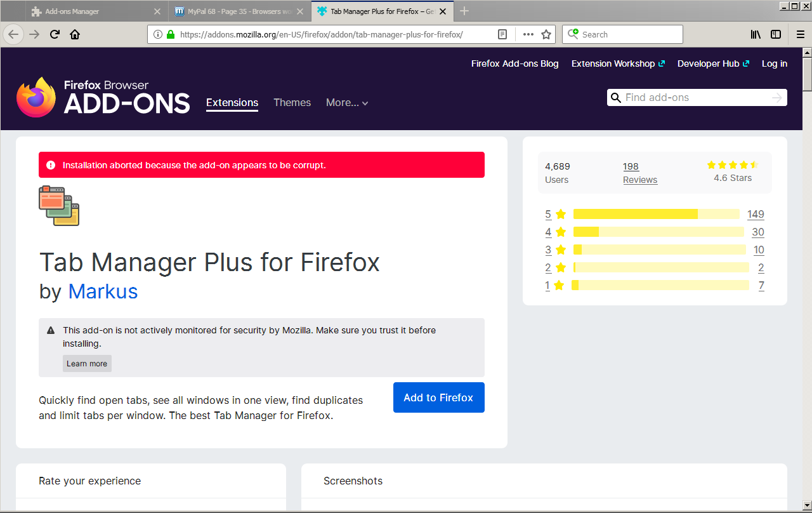This screenshot has height=513, width=812.
Task: Click the three-star rating bar
Action: [x=660, y=250]
